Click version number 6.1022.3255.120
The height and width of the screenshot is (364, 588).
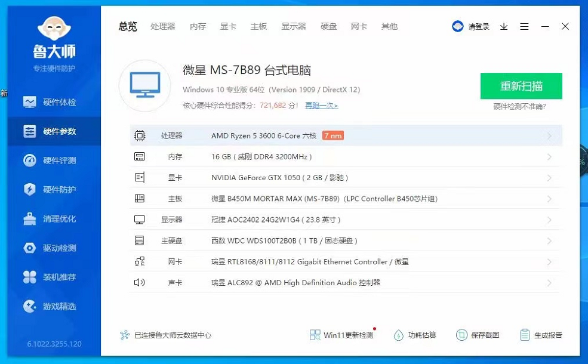tap(54, 344)
